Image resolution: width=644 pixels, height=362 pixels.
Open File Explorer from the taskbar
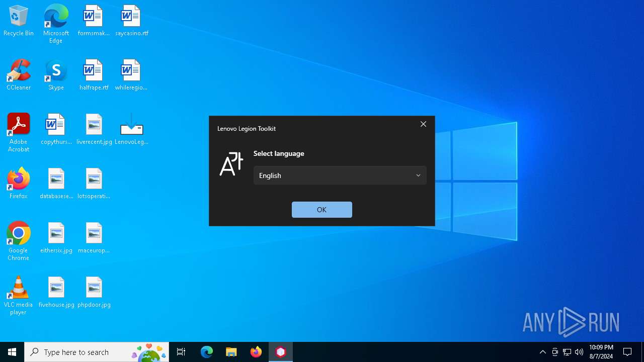(231, 352)
